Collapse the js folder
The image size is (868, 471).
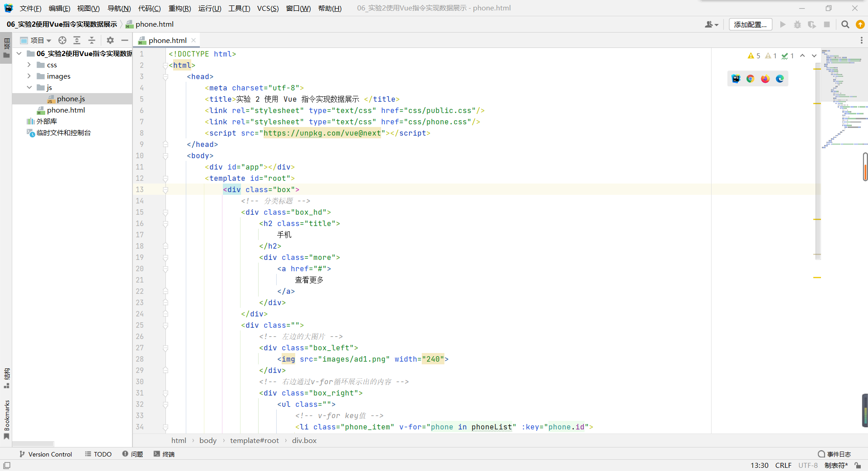coord(29,87)
